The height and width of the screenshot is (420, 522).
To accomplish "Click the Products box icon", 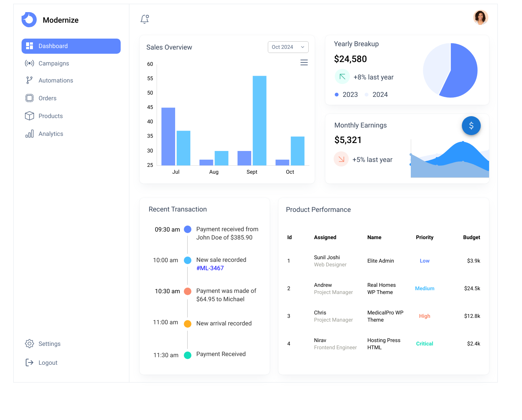I will click(x=30, y=116).
